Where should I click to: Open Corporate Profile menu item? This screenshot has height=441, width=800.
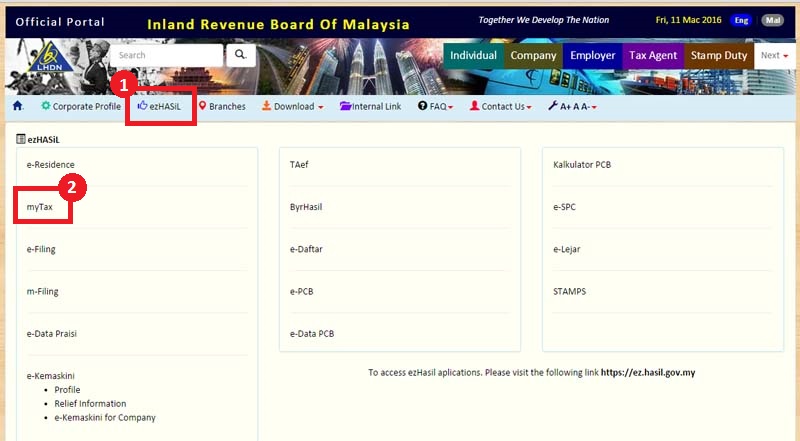[87, 106]
